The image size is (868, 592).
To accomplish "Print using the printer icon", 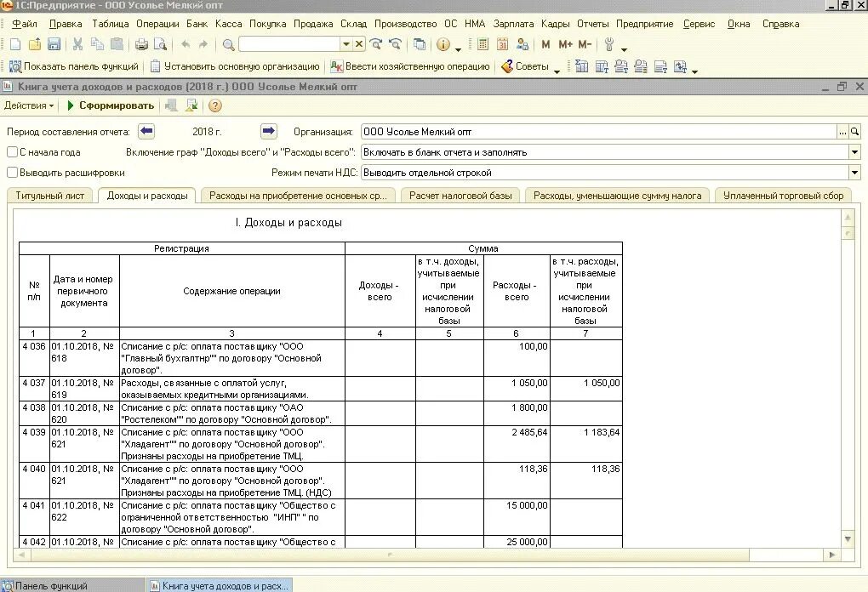I will pyautogui.click(x=142, y=44).
